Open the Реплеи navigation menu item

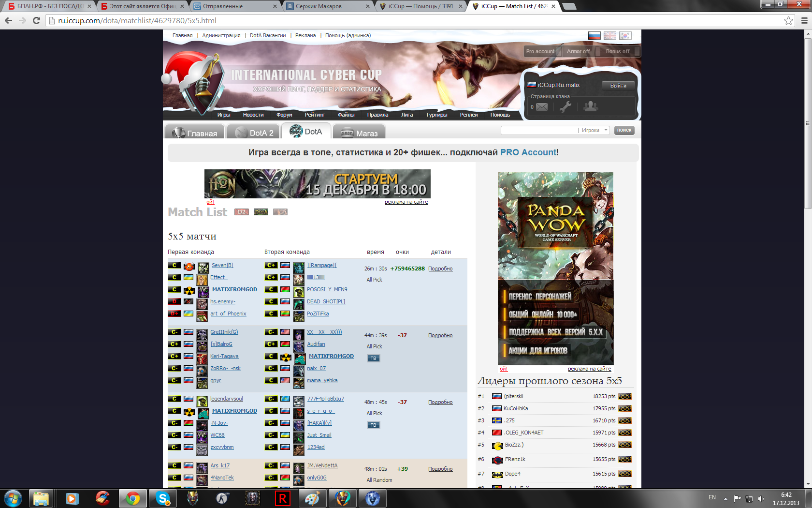click(469, 115)
